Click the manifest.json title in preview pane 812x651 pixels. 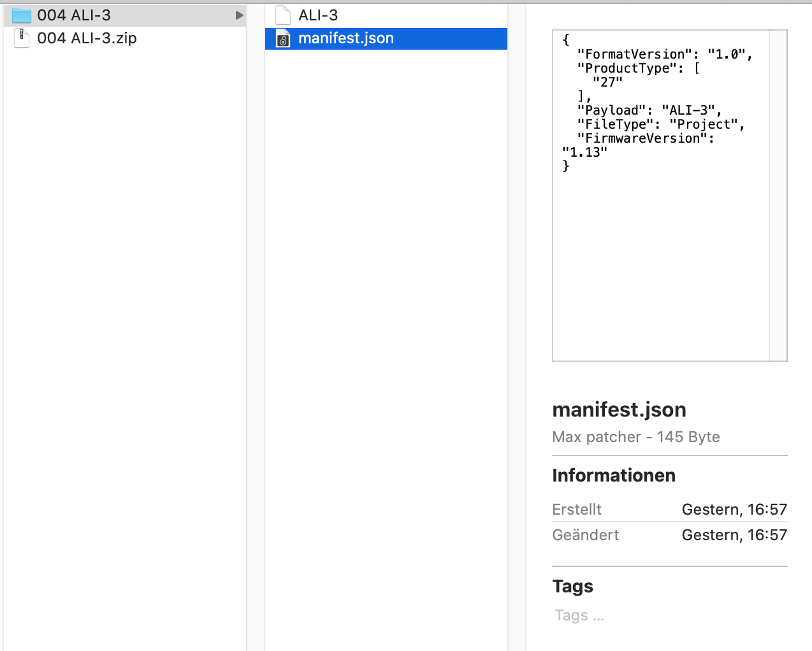[x=619, y=410]
